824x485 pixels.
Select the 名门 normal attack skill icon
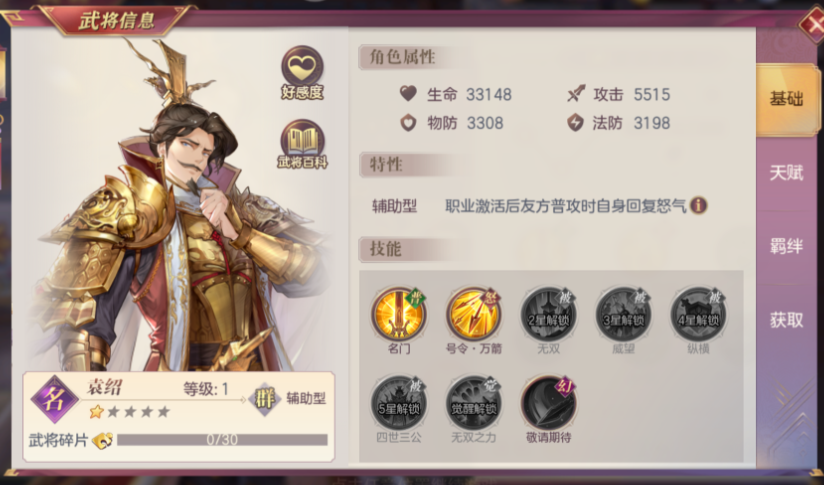(x=399, y=315)
